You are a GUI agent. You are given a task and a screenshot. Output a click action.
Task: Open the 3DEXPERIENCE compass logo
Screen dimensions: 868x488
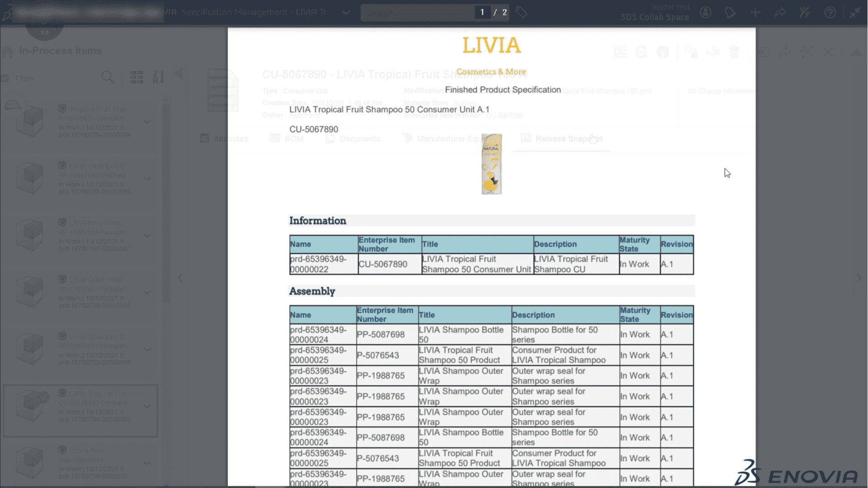coord(44,32)
